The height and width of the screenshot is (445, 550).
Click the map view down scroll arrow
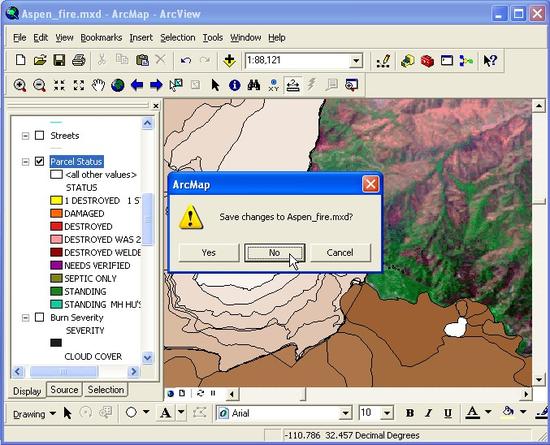[x=538, y=380]
